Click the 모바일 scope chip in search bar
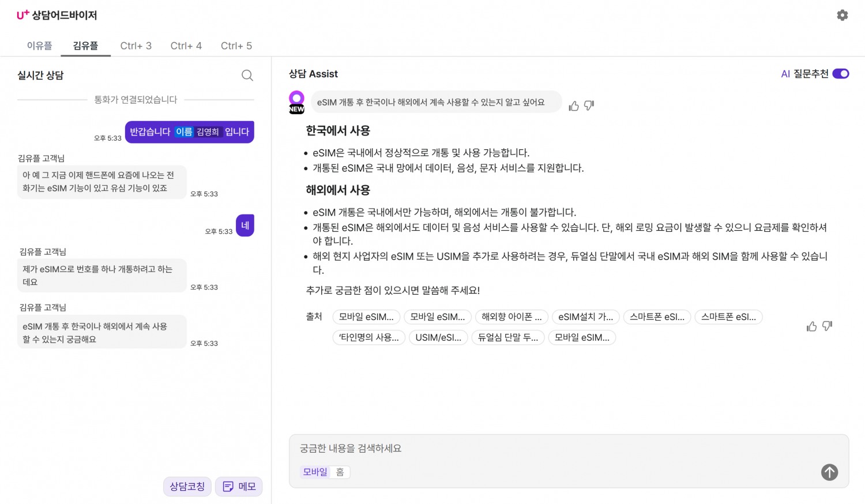865x504 pixels. [x=315, y=472]
